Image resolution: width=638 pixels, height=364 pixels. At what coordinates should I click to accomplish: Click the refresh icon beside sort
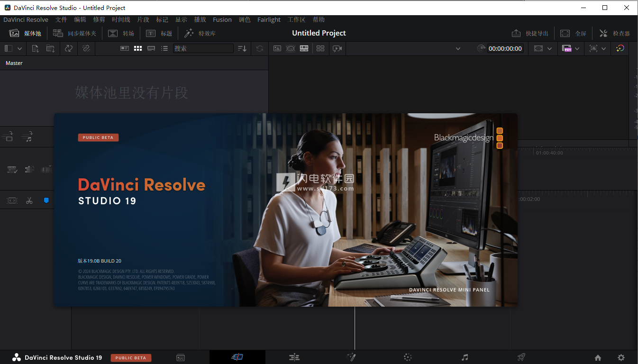pos(260,48)
